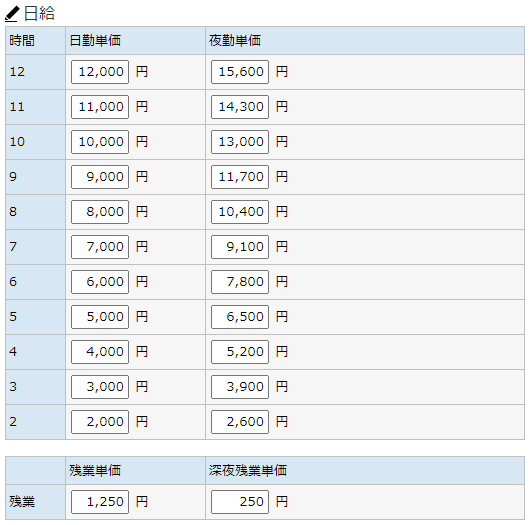Select the 12-hour 日勤単価 field showing 12,000
The image size is (531, 525).
coord(100,72)
